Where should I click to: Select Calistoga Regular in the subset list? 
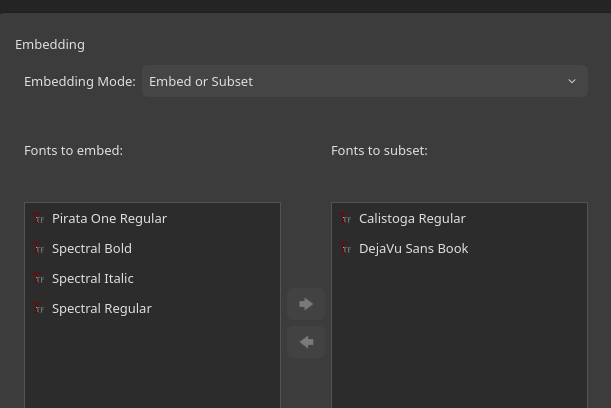412,218
